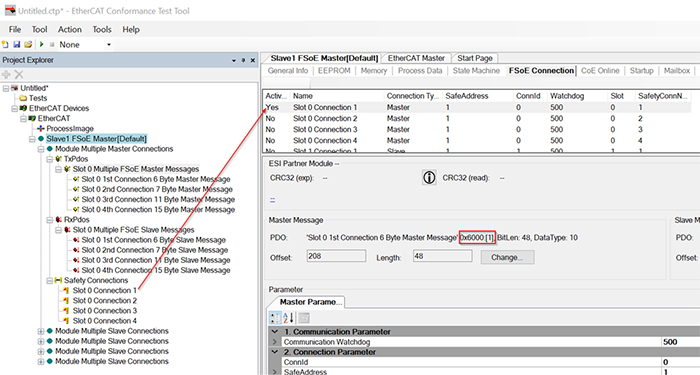Select Slot 0 3rd Connection 11 Byte Slave Message

click(x=156, y=260)
